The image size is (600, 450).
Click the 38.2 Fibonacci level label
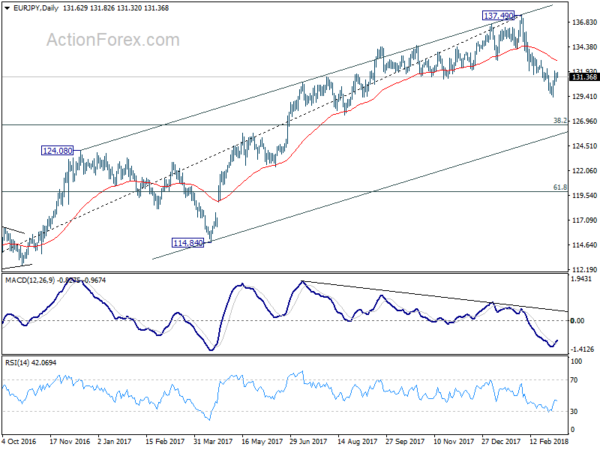[560, 121]
